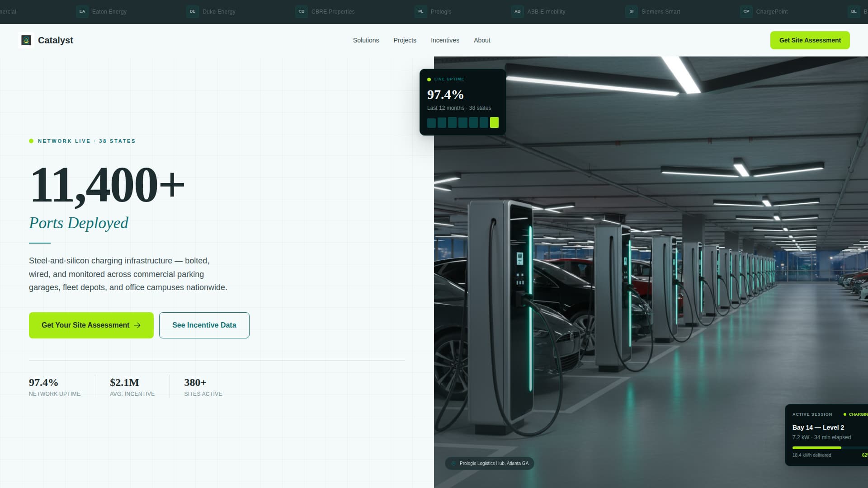Screen dimensions: 868x488
Task: Select the Siemens Smart ticker text
Action: (660, 12)
